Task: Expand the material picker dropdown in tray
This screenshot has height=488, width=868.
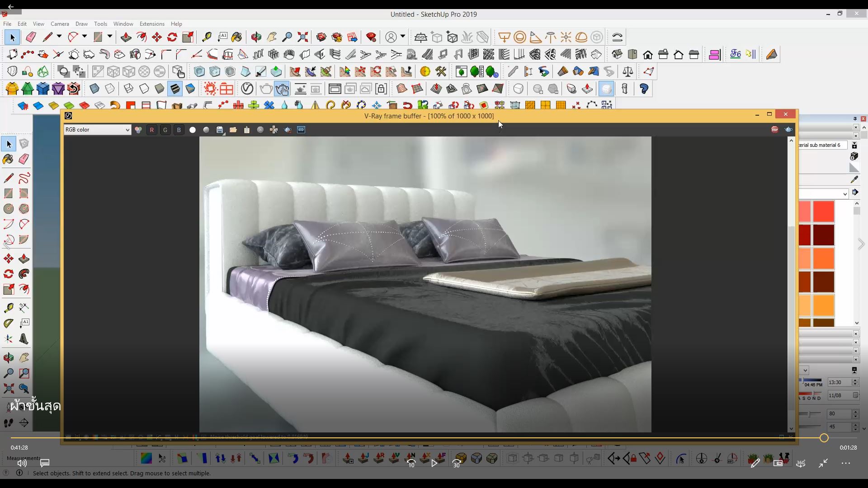Action: pos(845,194)
